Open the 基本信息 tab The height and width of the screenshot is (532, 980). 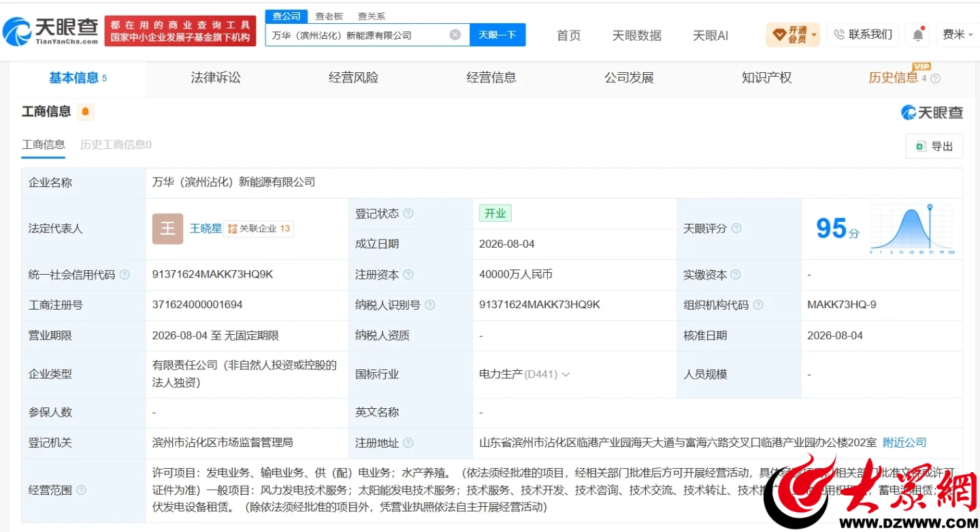[78, 78]
